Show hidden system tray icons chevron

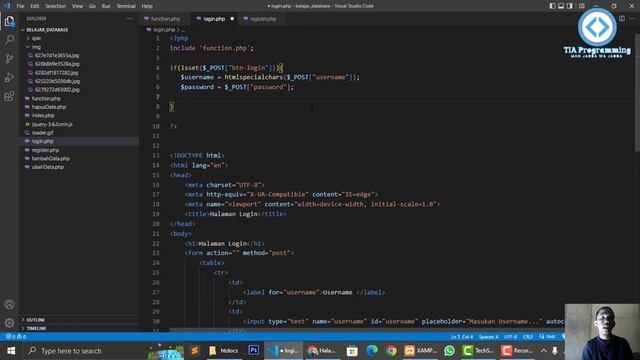coord(543,351)
